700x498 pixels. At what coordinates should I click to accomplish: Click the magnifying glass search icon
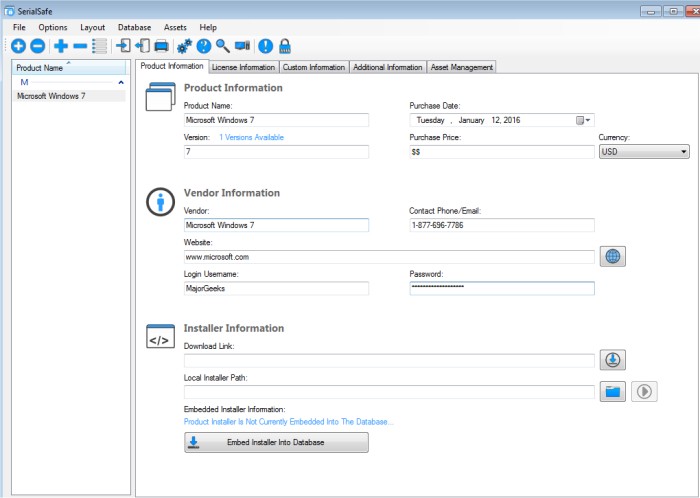pos(223,46)
